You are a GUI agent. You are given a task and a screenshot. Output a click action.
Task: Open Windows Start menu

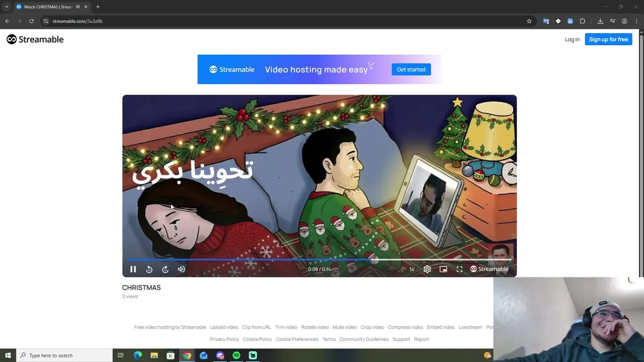[8, 355]
